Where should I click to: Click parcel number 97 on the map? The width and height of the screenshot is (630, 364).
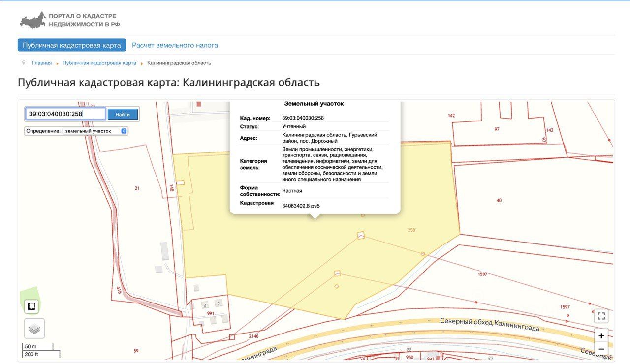click(497, 129)
